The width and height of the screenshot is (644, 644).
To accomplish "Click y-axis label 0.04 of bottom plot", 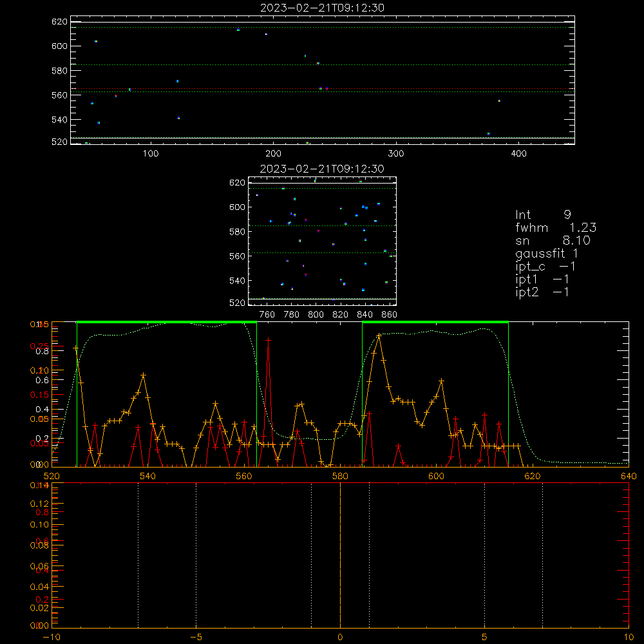I will 39,587.
